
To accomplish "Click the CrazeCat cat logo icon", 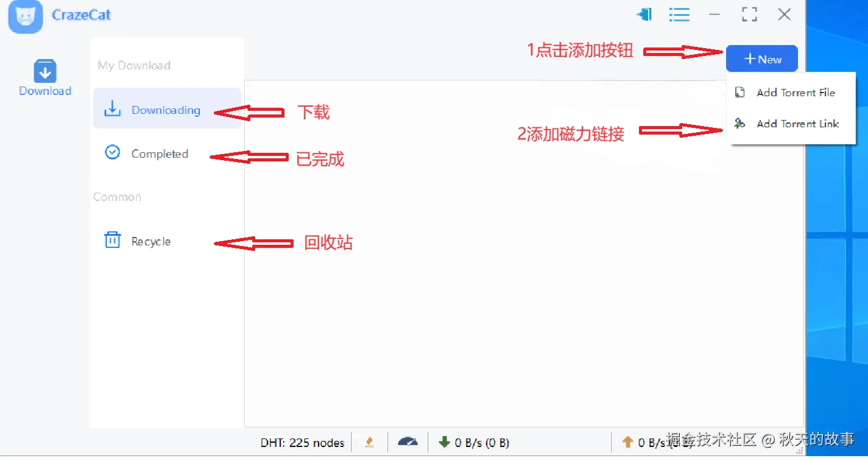I will coord(25,16).
